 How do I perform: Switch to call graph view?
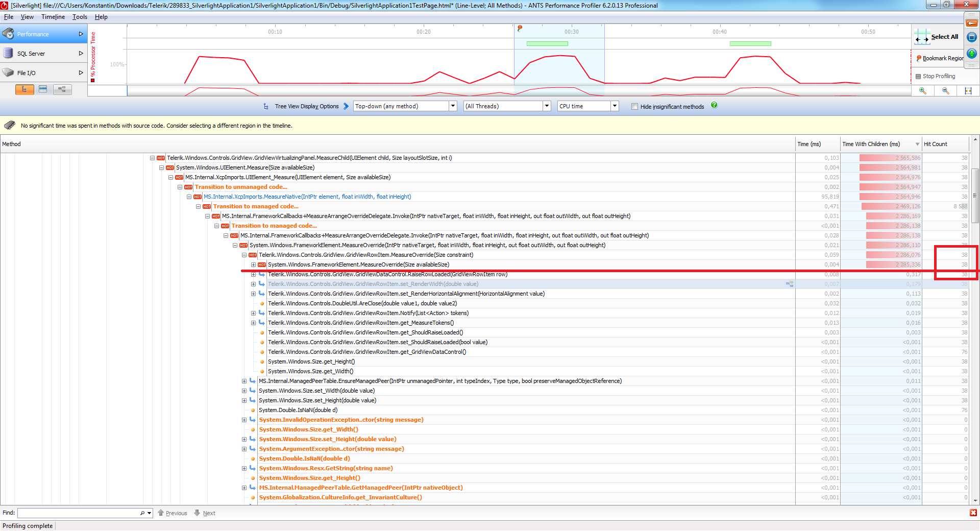(62, 89)
